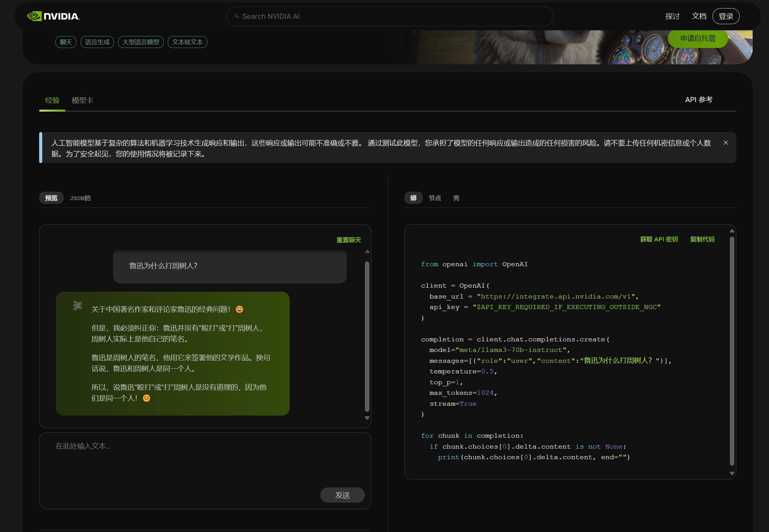This screenshot has width=769, height=532.
Task: Dismiss the AI disclaimer banner
Action: coord(726,143)
